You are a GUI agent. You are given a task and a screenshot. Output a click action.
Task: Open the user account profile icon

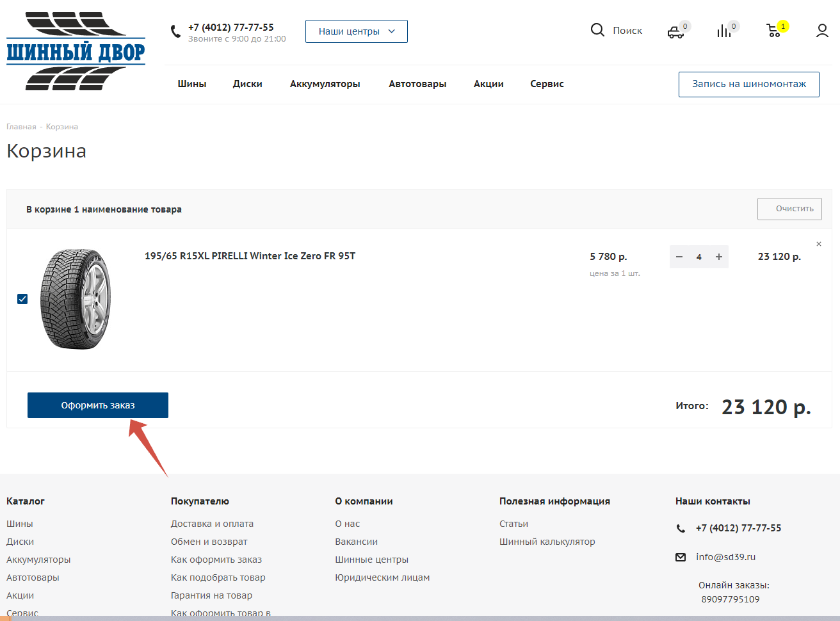pos(822,31)
